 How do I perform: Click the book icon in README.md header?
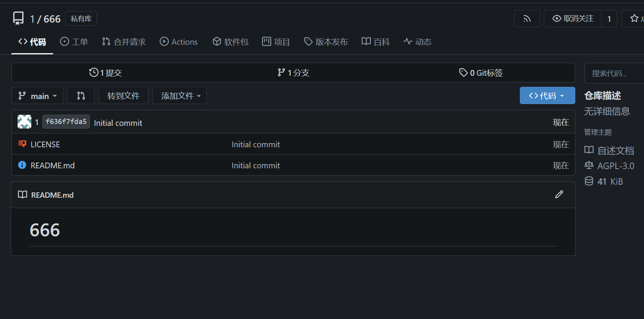point(23,195)
